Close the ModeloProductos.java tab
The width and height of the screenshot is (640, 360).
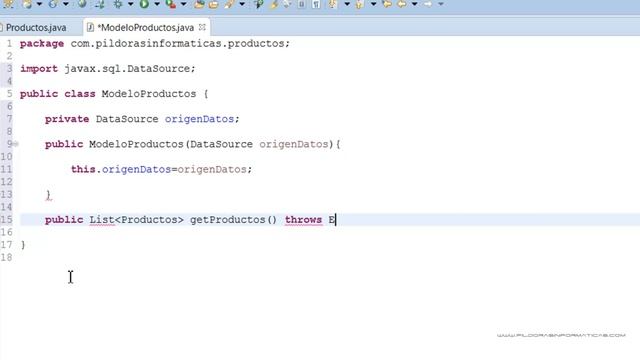[x=202, y=27]
